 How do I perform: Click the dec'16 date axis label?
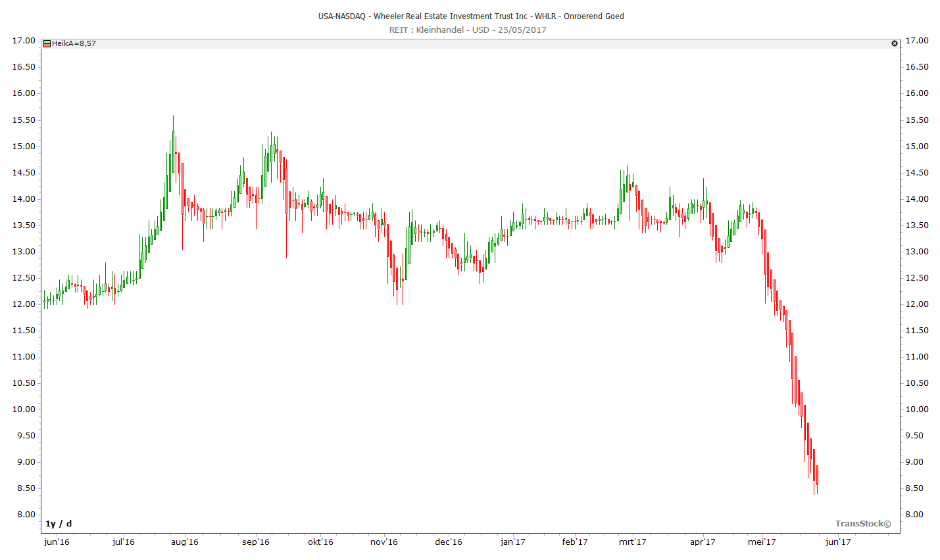pyautogui.click(x=449, y=542)
